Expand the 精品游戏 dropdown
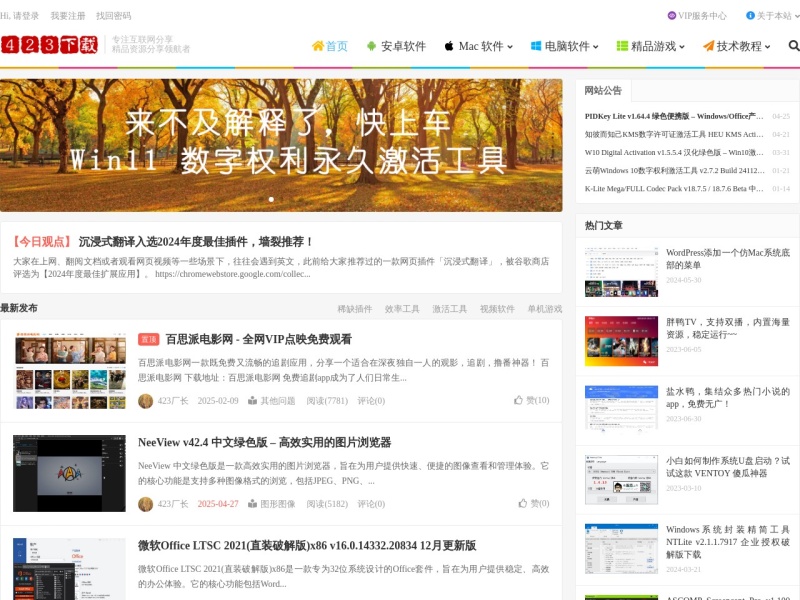Screen dimensions: 800x600 [682, 47]
